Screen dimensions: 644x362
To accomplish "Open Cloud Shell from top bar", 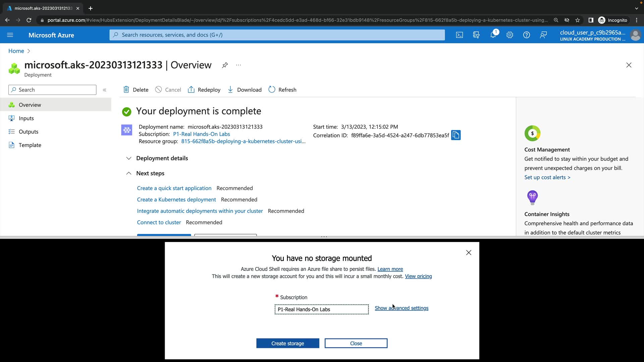I will tap(459, 35).
